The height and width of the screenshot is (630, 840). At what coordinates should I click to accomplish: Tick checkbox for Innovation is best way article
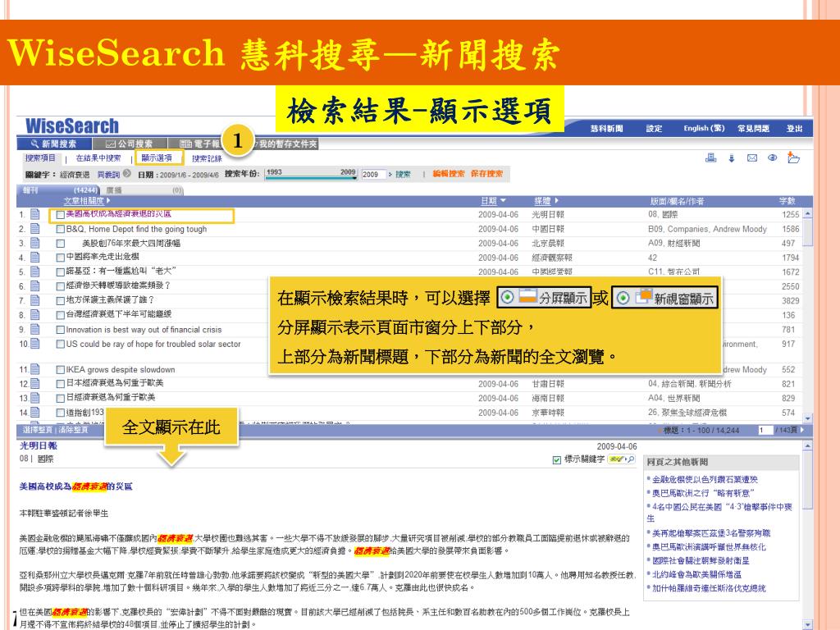pos(61,330)
